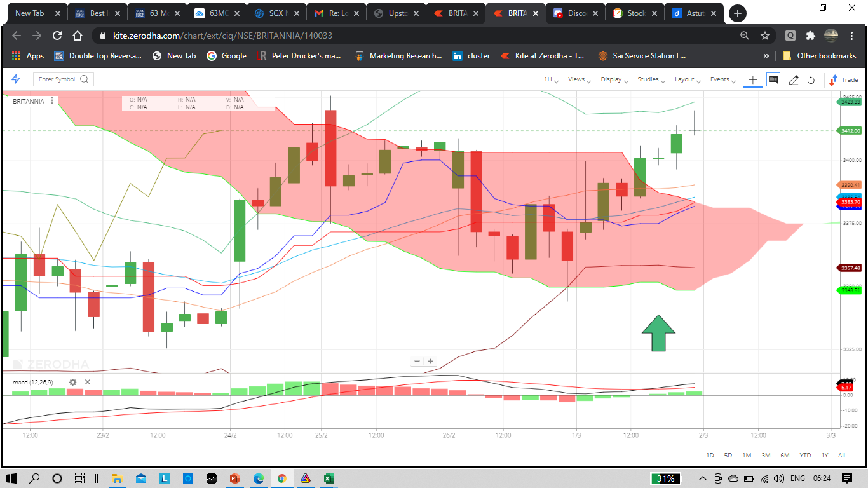
Task: Reload the page
Action: (57, 36)
